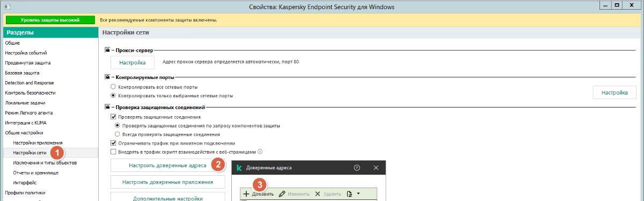The width and height of the screenshot is (644, 201).
Task: Select Контролировать все сетевые порты
Action: (113, 87)
